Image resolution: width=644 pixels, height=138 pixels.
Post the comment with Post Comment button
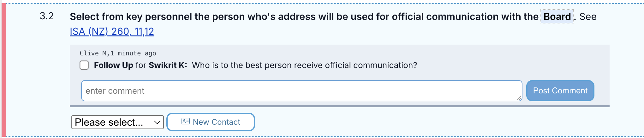[x=560, y=91]
